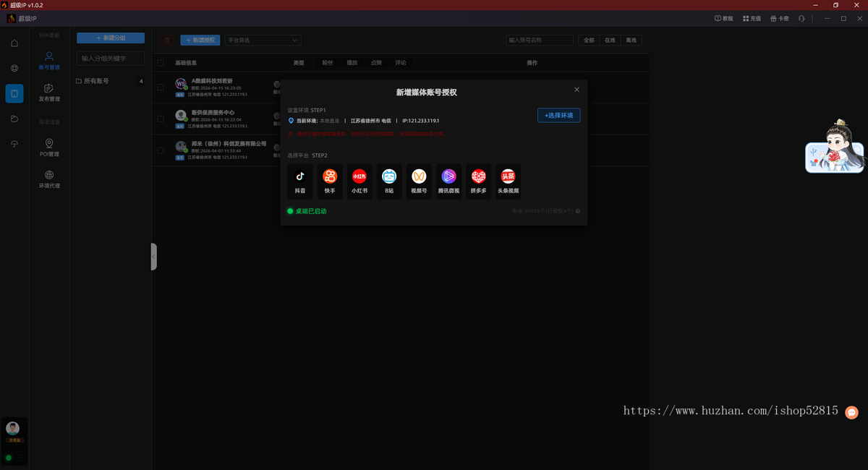The image size is (868, 470).
Task: Click the 新建分组 button
Action: 111,38
